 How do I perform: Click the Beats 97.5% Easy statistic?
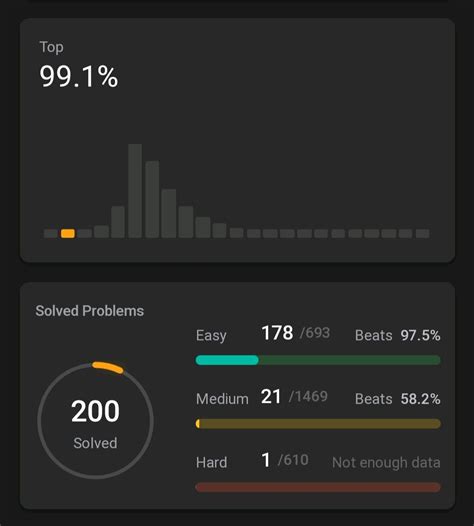[x=398, y=335]
